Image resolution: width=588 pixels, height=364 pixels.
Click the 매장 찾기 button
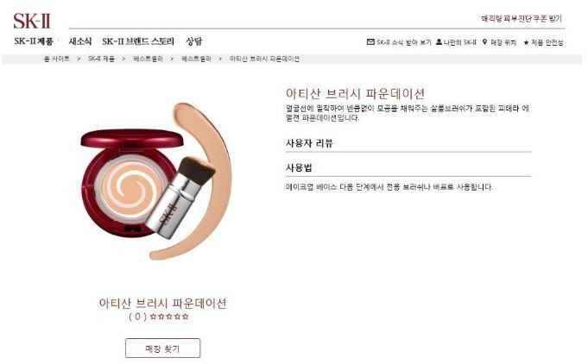(162, 348)
